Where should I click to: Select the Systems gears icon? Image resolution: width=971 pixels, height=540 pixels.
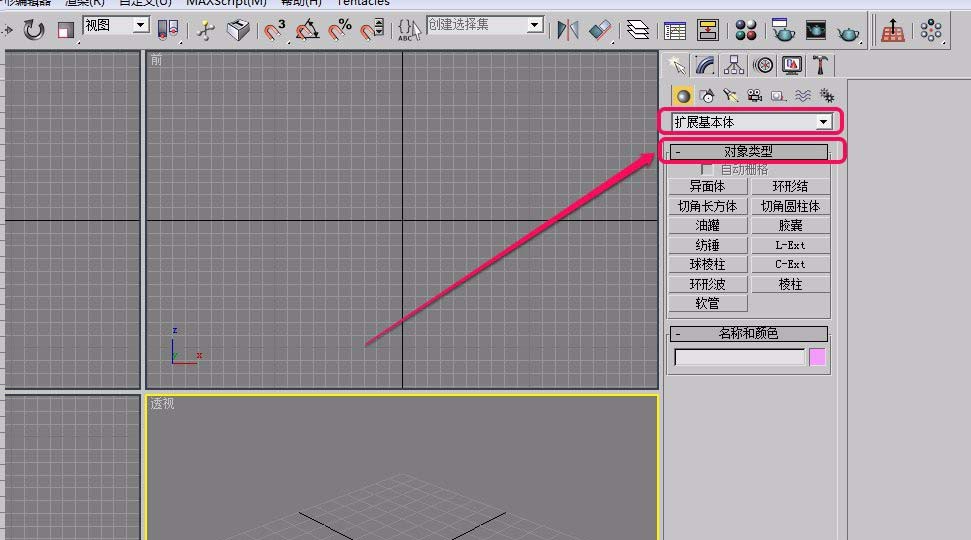pos(827,96)
